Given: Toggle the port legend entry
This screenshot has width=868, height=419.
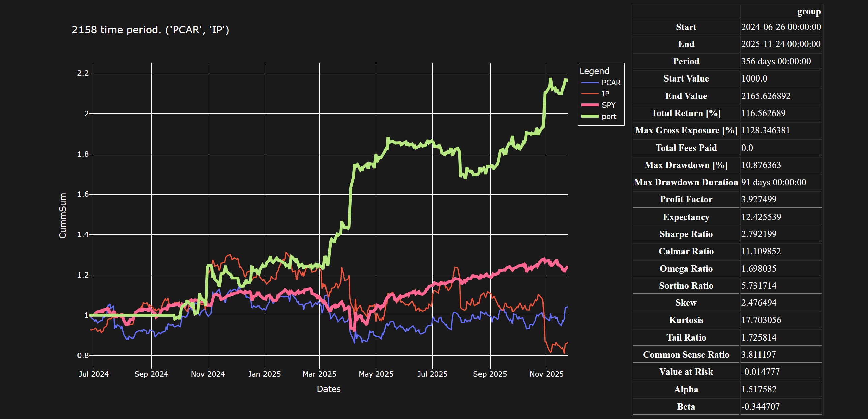Looking at the screenshot, I should (609, 116).
